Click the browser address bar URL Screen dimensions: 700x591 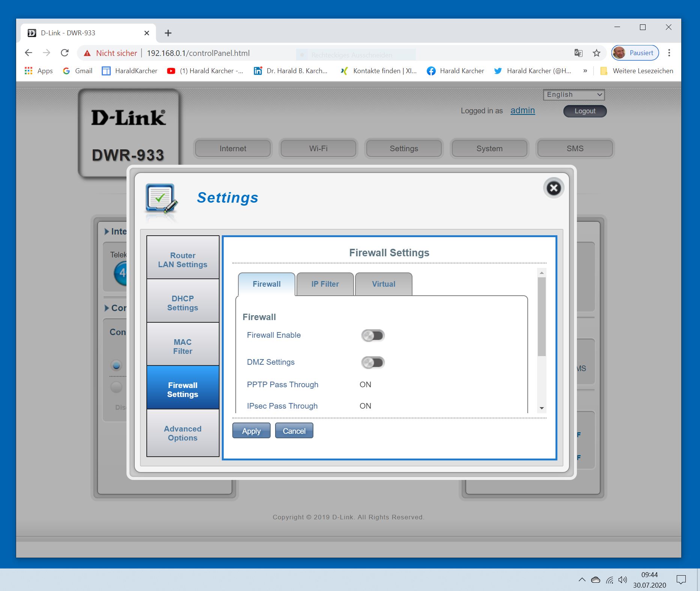pyautogui.click(x=198, y=53)
